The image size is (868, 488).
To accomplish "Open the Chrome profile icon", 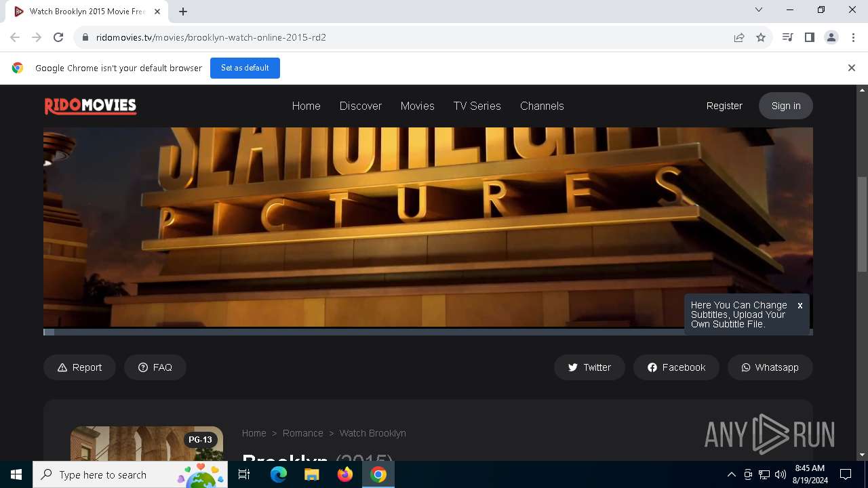I will [831, 37].
